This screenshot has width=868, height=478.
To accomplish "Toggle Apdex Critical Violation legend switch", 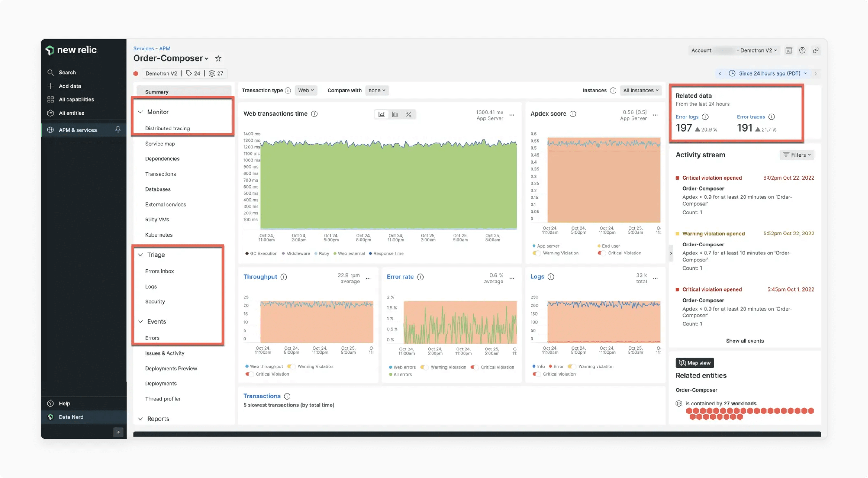I will click(x=601, y=253).
